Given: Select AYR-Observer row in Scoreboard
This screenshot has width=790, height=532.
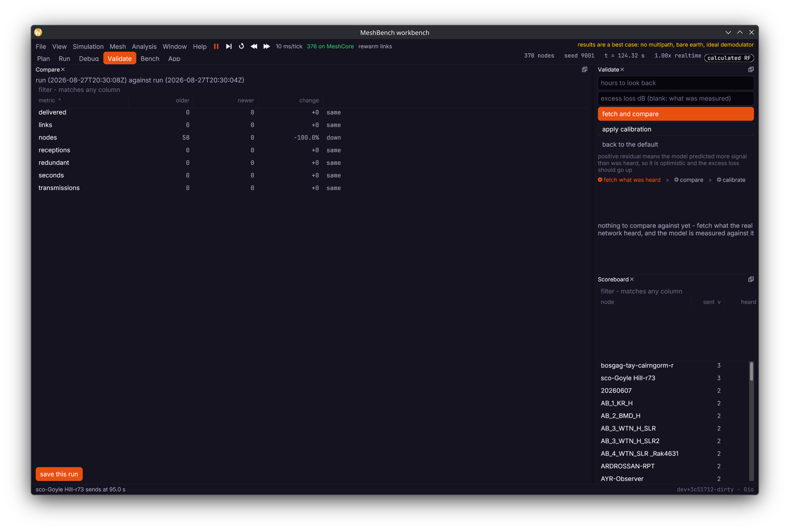Looking at the screenshot, I should tap(673, 479).
